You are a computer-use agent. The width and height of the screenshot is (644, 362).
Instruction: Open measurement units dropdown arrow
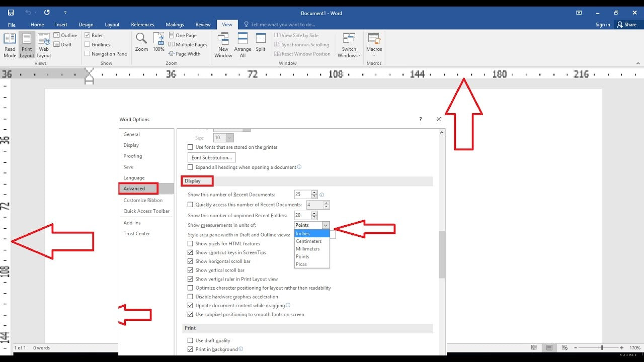(x=326, y=225)
